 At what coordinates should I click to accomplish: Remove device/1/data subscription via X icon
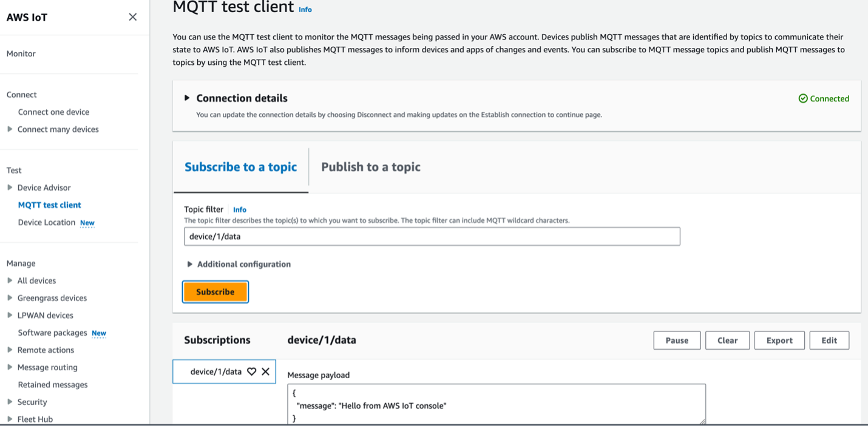(265, 371)
